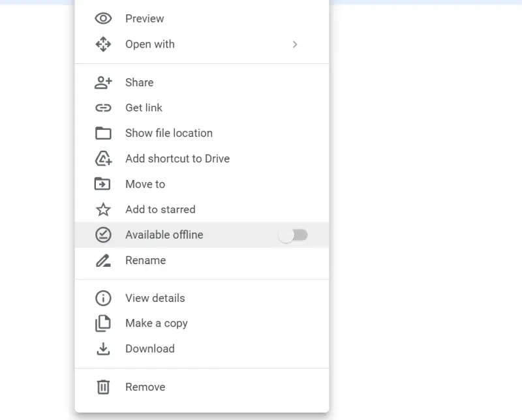Viewport: 522px width, 420px height.
Task: Click the offline checkmark circle icon
Action: [103, 235]
